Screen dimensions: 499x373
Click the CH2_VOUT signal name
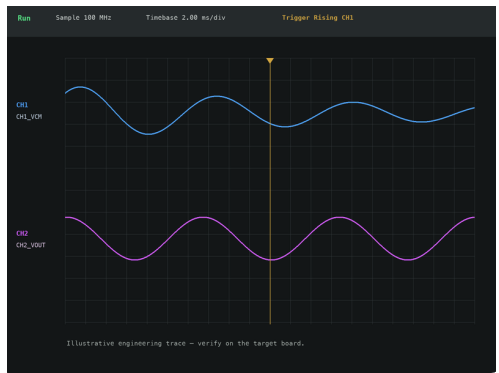point(31,245)
